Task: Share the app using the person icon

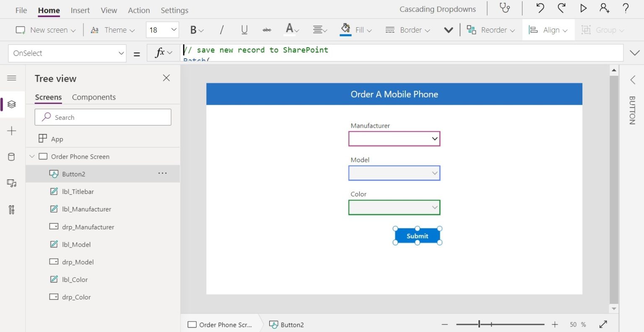Action: [x=604, y=8]
